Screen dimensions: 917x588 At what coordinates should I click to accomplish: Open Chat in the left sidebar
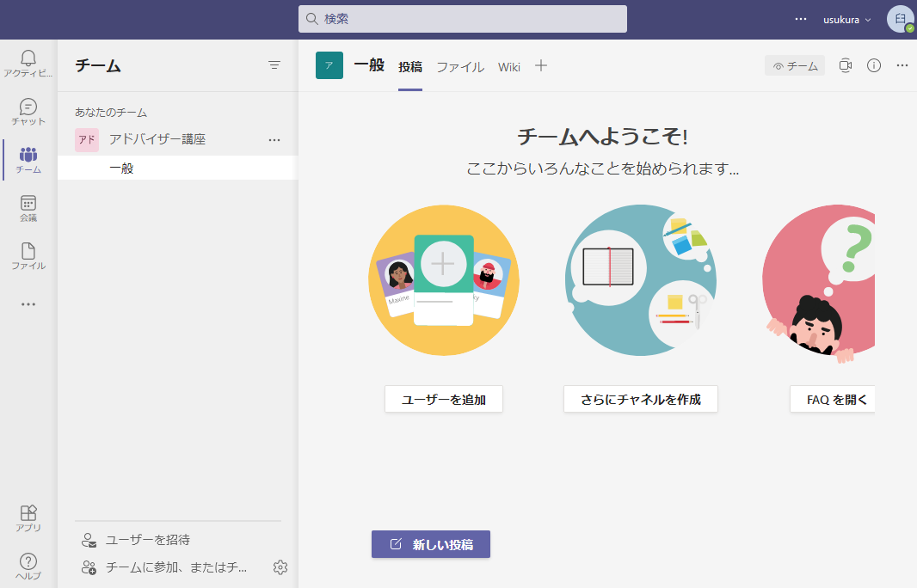click(x=28, y=108)
